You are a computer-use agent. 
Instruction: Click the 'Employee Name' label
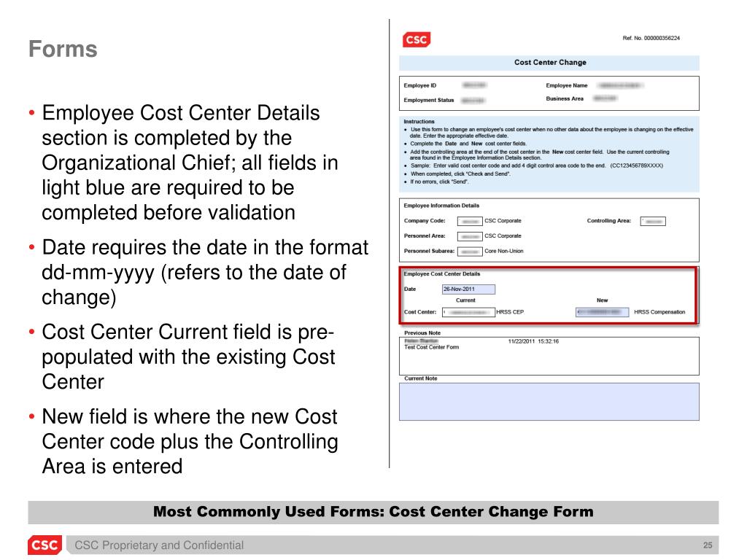coord(566,86)
